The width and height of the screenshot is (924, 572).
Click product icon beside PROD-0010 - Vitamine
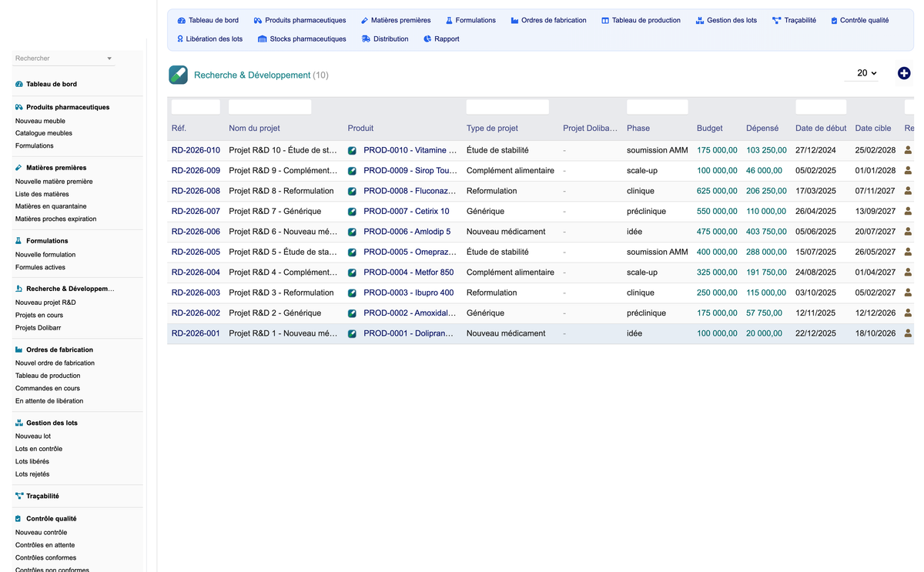pyautogui.click(x=352, y=151)
